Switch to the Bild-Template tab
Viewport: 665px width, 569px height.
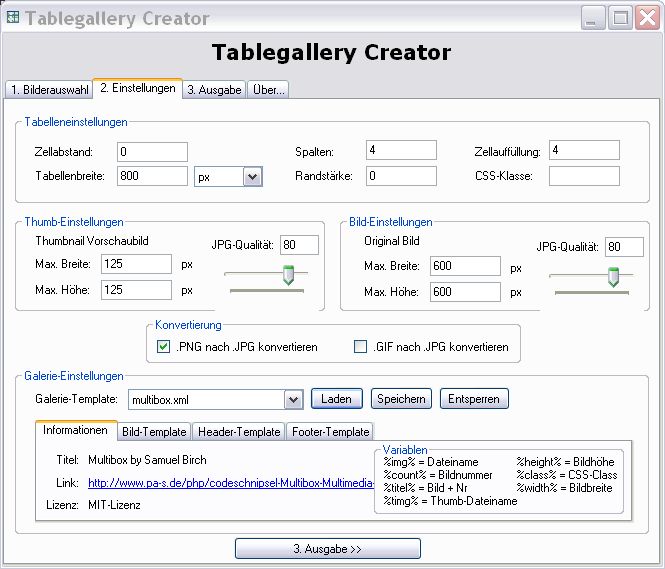tap(154, 432)
